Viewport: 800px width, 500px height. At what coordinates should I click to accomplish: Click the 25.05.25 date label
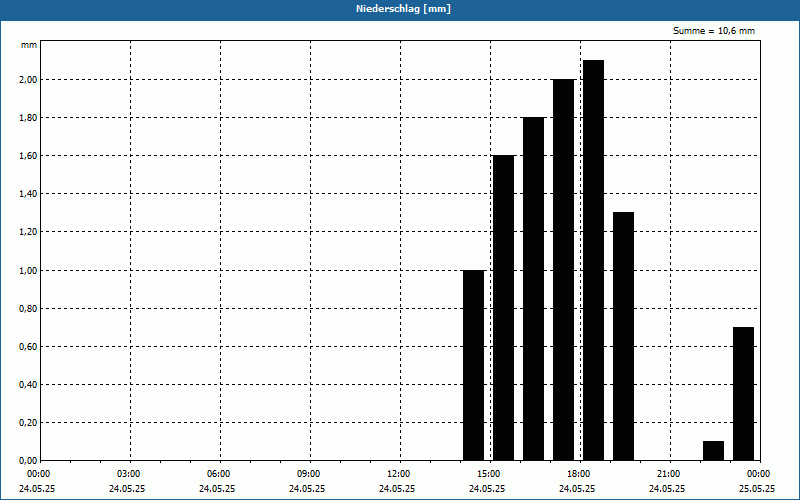tap(757, 488)
